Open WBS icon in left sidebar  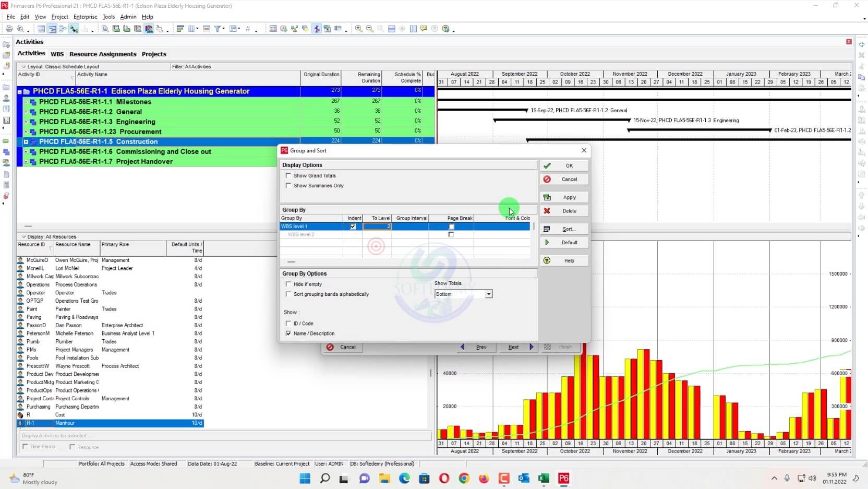point(6,152)
